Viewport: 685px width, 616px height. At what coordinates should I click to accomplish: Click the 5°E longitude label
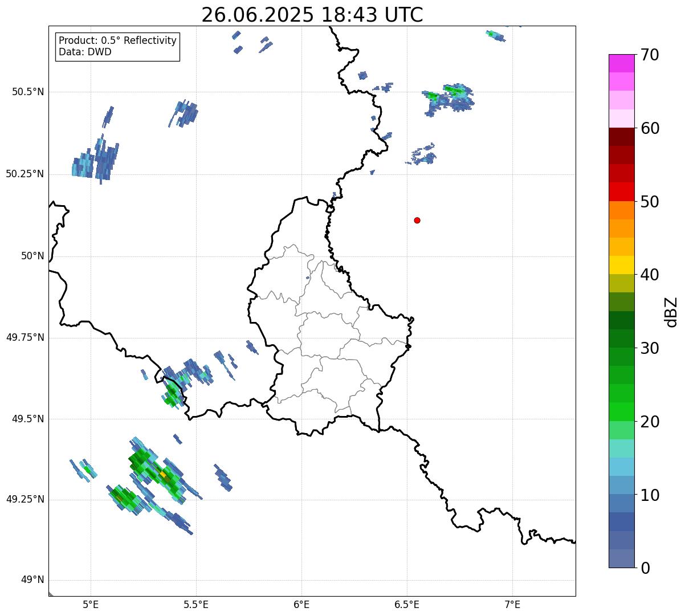coord(91,604)
